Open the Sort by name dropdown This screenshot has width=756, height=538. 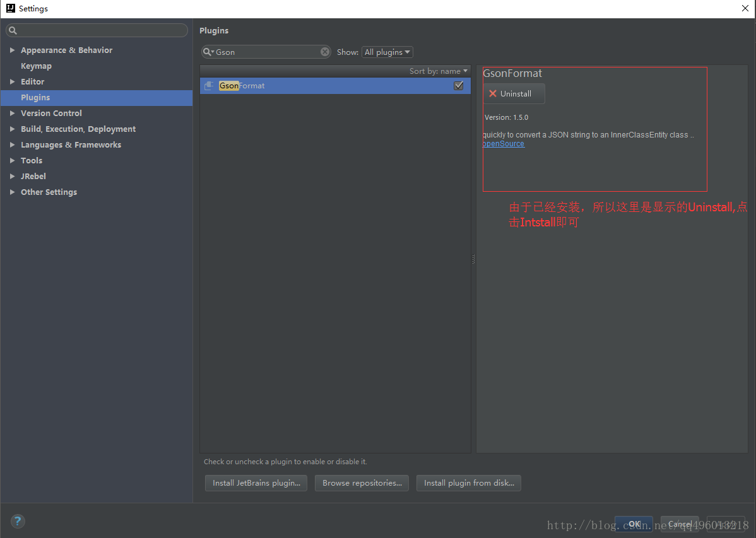439,71
